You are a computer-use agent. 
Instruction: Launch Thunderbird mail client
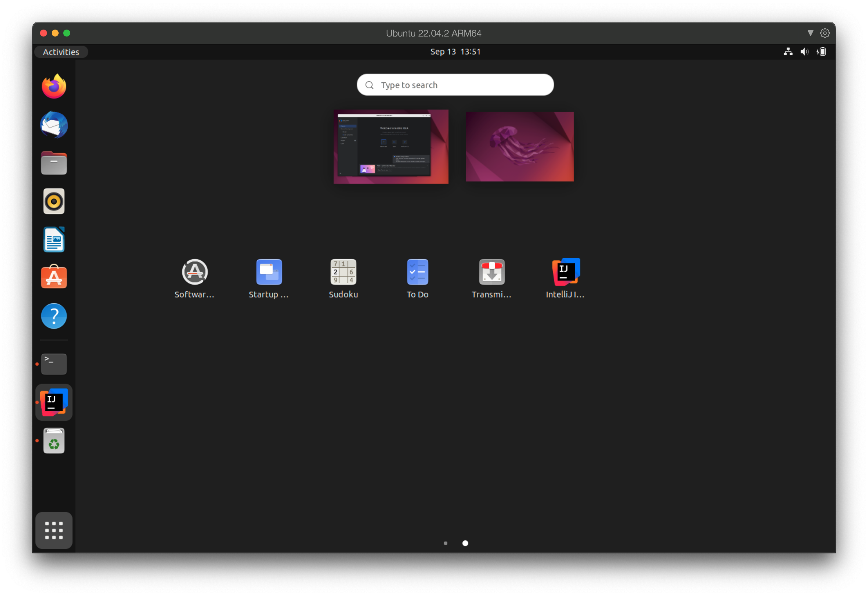pos(53,125)
